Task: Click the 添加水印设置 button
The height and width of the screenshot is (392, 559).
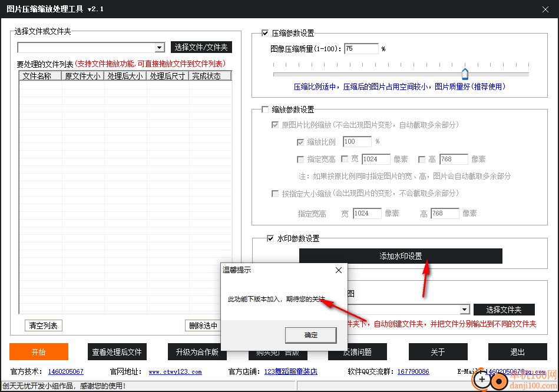Action: (401, 256)
